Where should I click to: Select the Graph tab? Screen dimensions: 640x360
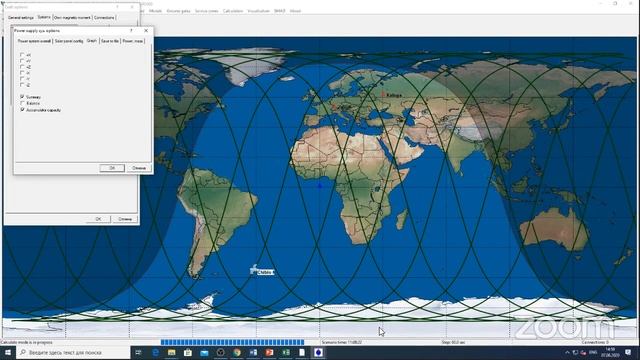(92, 40)
